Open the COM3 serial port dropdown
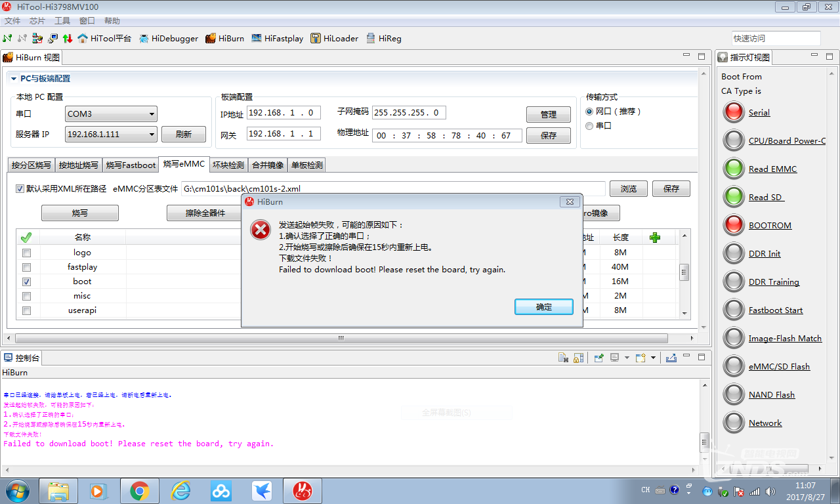The width and height of the screenshot is (840, 504). (112, 114)
